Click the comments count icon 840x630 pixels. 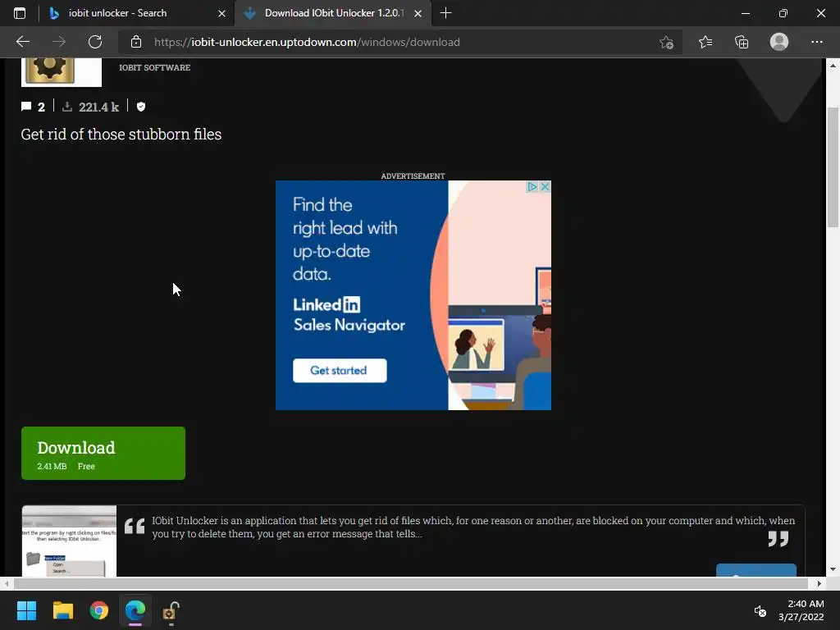coord(26,107)
